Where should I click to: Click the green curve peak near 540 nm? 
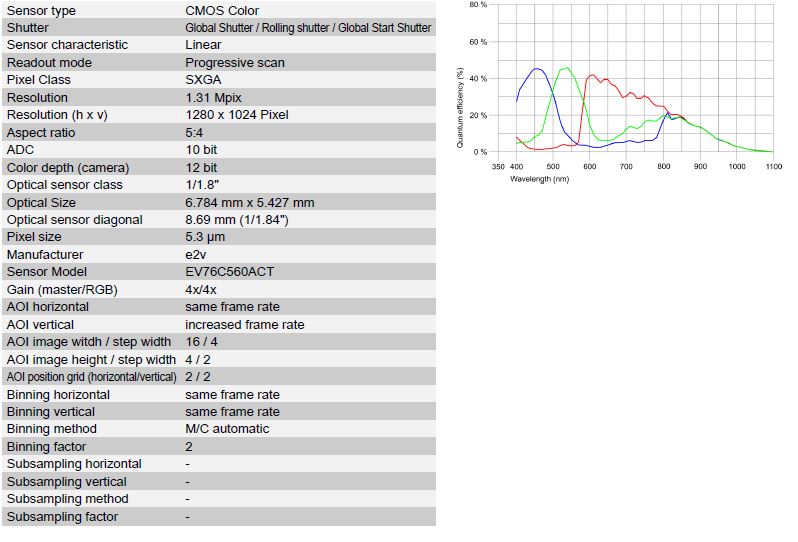(567, 68)
